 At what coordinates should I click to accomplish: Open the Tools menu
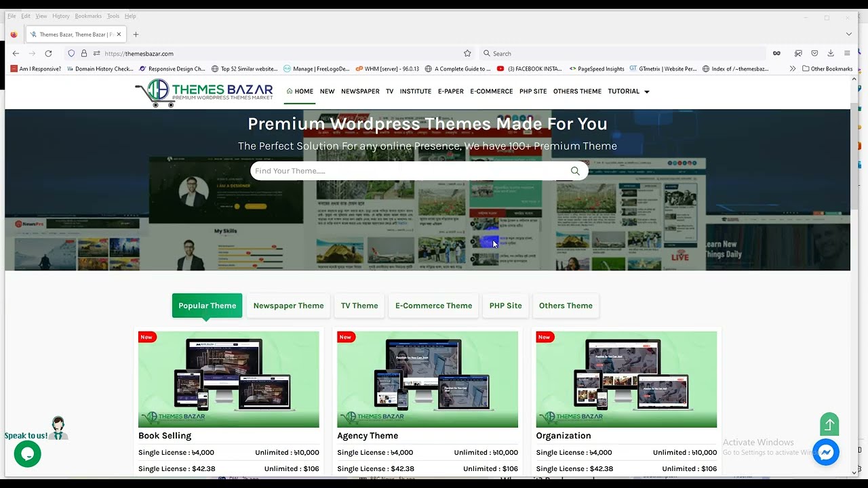[113, 16]
